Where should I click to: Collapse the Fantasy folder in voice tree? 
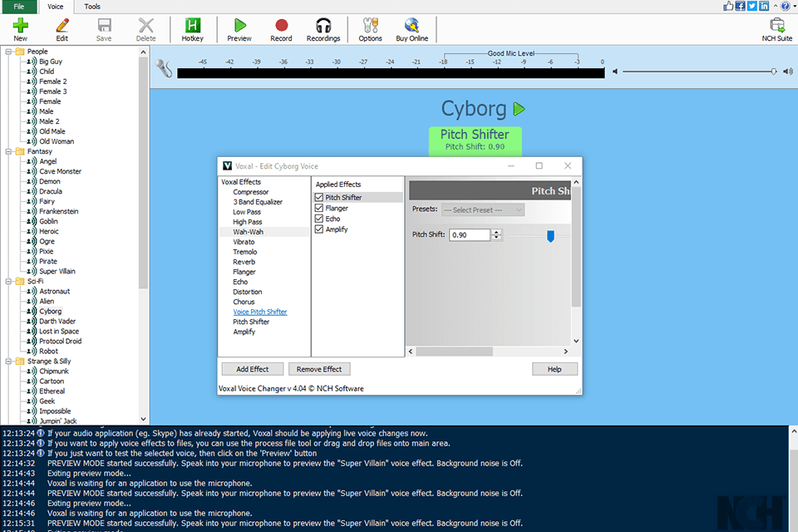pyautogui.click(x=8, y=152)
